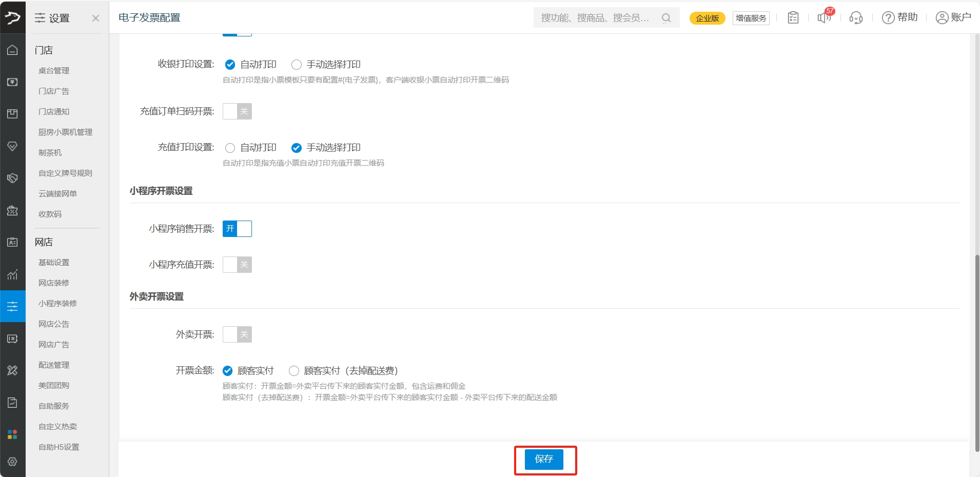Image resolution: width=980 pixels, height=477 pixels.
Task: Open 自定义牌号规则 menu item
Action: click(65, 173)
